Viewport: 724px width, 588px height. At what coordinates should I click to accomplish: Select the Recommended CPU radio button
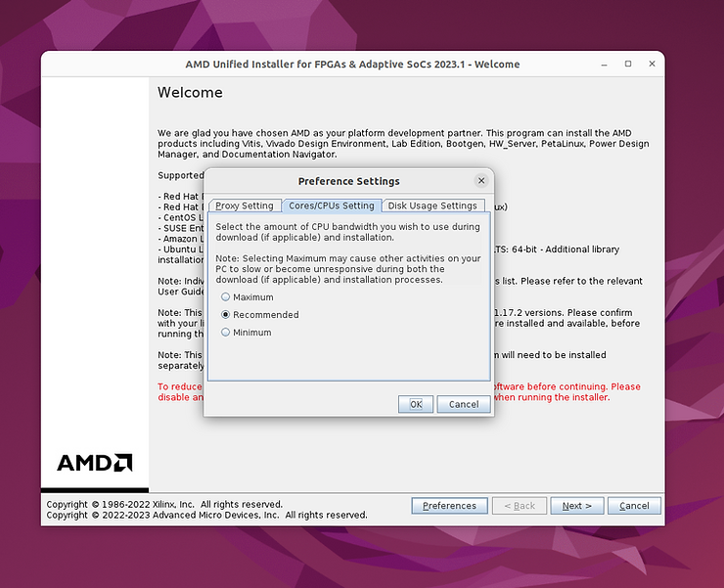[225, 315]
